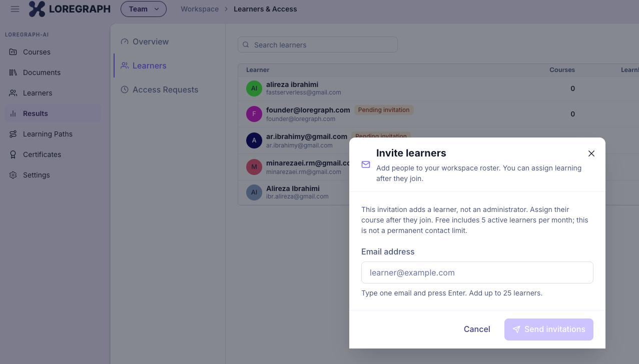Click Cancel in the invite dialog
This screenshot has width=639, height=364.
click(x=477, y=329)
